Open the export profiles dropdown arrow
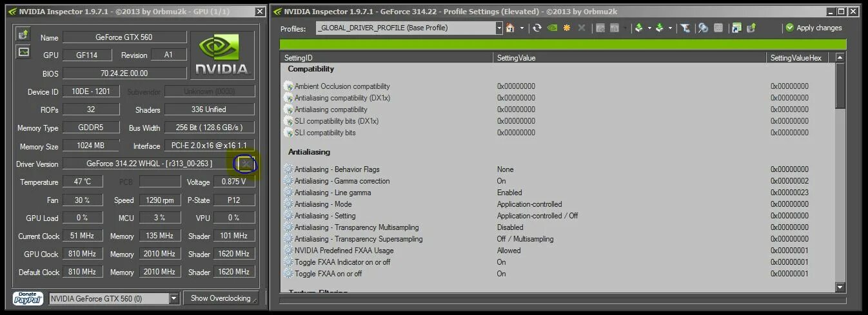 (x=649, y=28)
